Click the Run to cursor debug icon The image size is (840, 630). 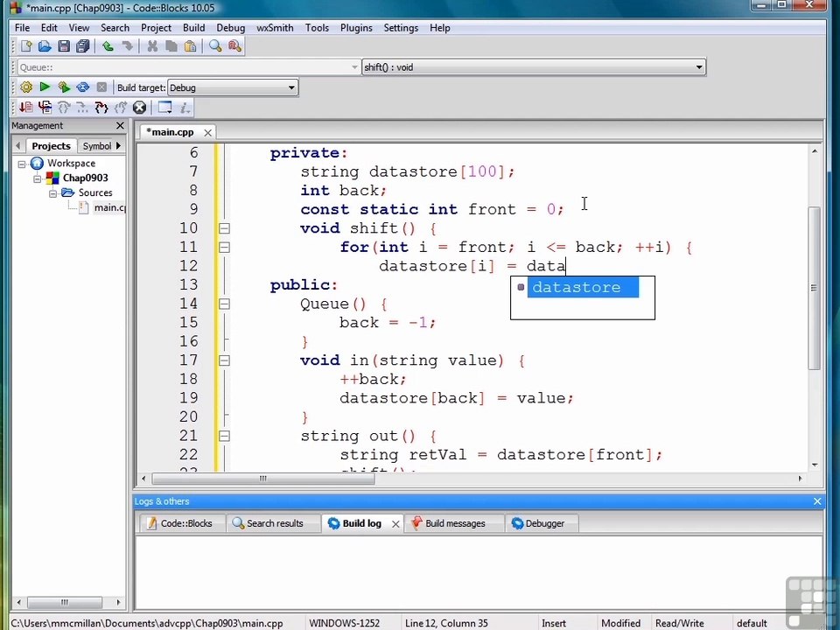(45, 108)
